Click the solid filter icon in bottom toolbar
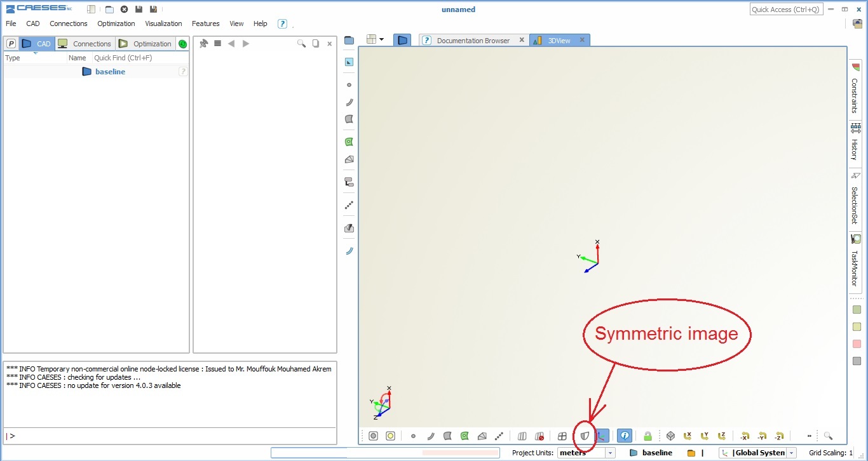Viewport: 868px width, 461px height. tap(482, 436)
